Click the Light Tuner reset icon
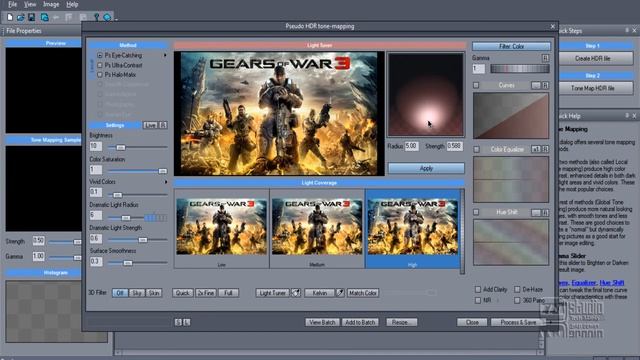 (x=296, y=293)
